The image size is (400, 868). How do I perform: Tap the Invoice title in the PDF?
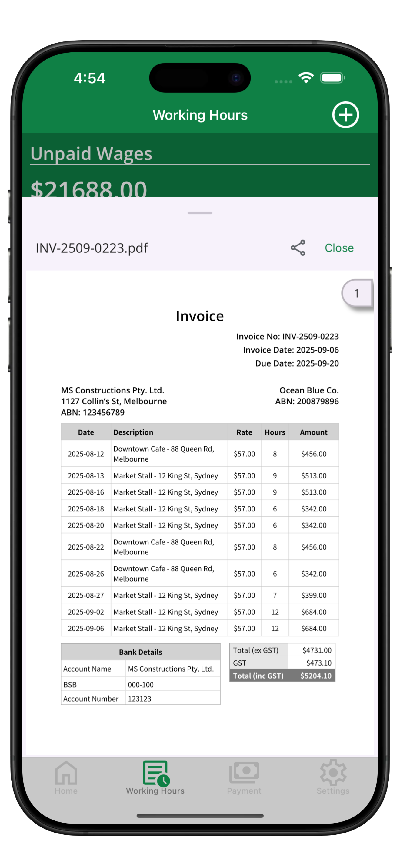click(200, 316)
